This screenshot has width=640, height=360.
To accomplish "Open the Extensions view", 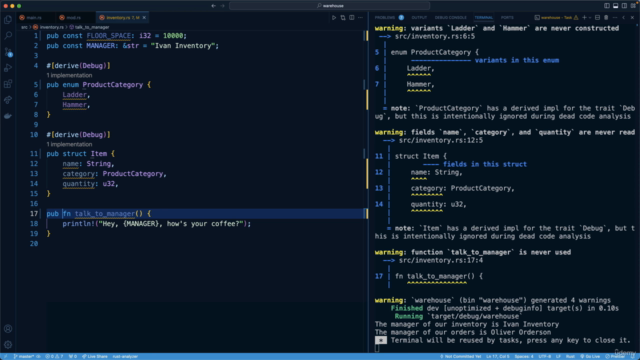I will coord(8,84).
